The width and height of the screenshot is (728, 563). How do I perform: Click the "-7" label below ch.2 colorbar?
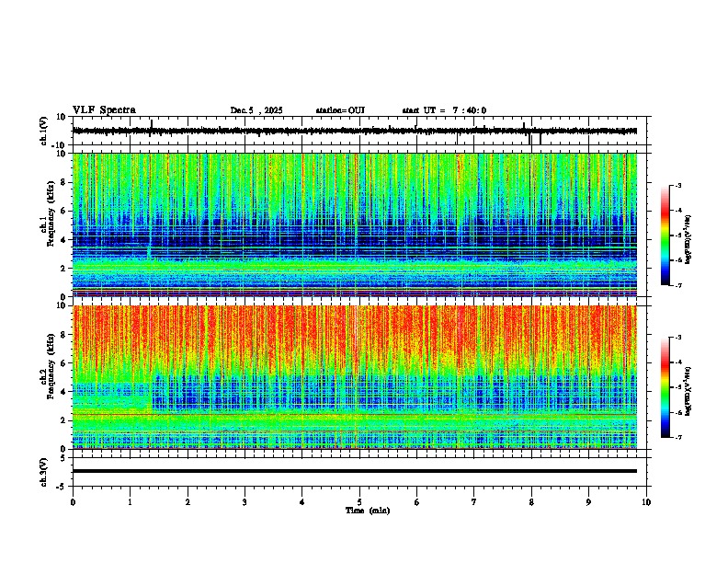point(678,438)
